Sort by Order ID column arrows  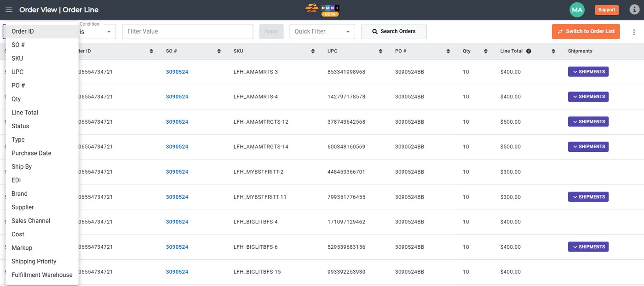151,51
